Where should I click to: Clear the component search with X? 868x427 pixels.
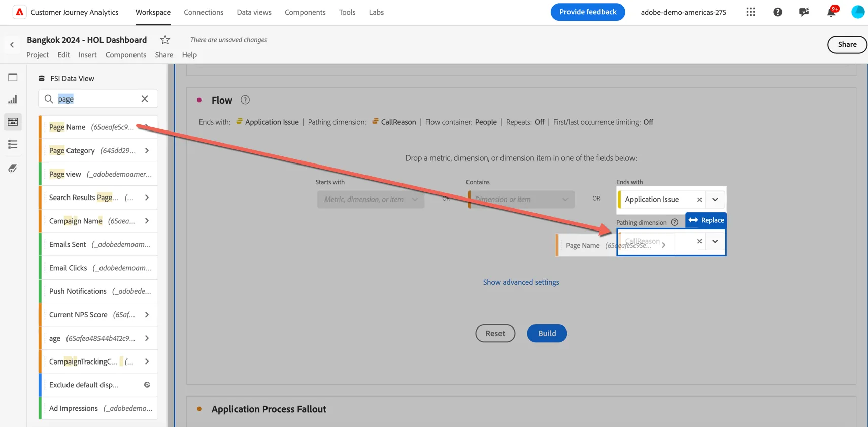tap(145, 98)
